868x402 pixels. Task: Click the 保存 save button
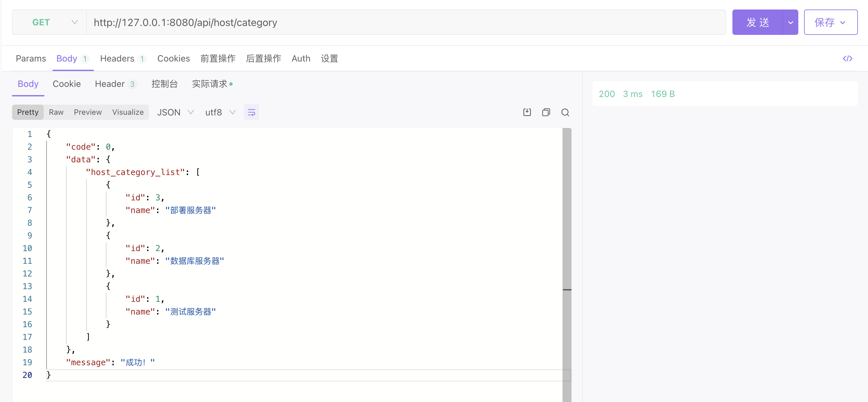(830, 22)
